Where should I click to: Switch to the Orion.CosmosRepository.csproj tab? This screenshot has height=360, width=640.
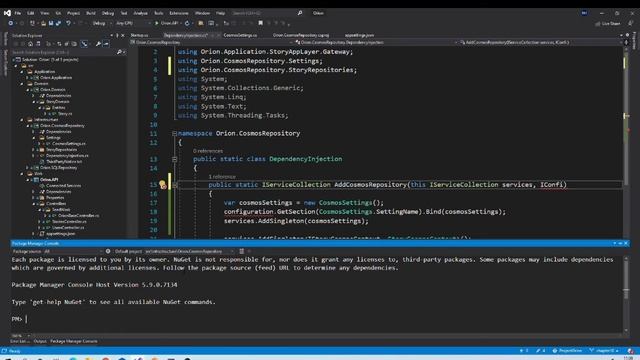point(301,36)
